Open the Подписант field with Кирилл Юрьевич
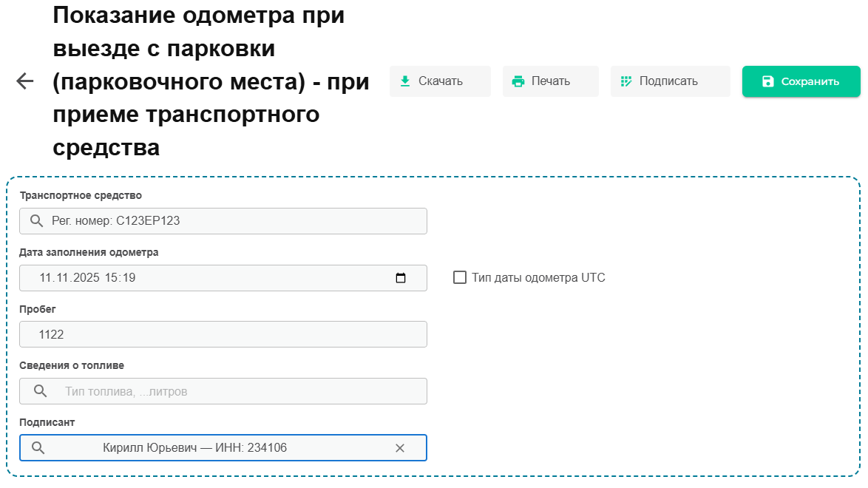The image size is (868, 488). point(214,448)
